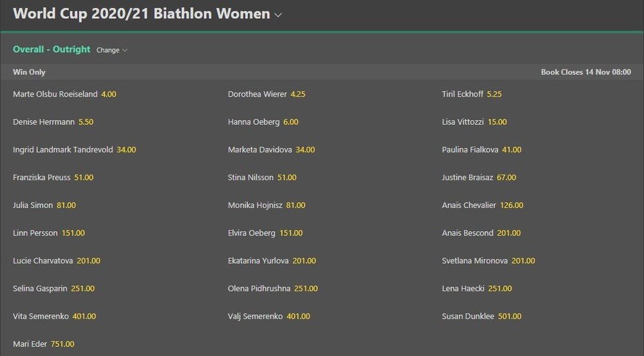Select Ingrid Landmark Tandrevold at 34.00

(x=126, y=150)
